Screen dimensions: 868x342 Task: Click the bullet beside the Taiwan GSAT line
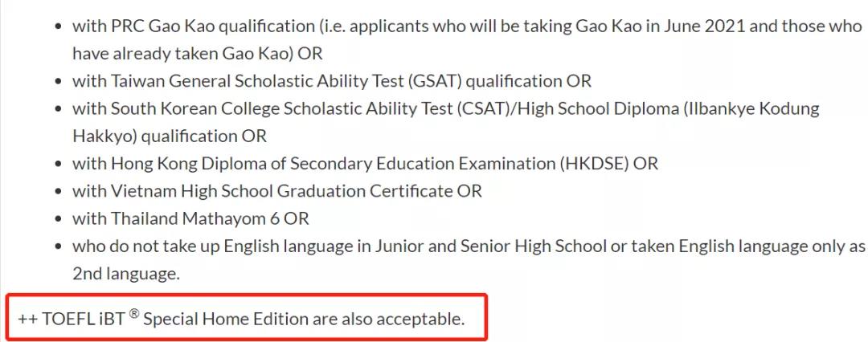click(x=59, y=82)
